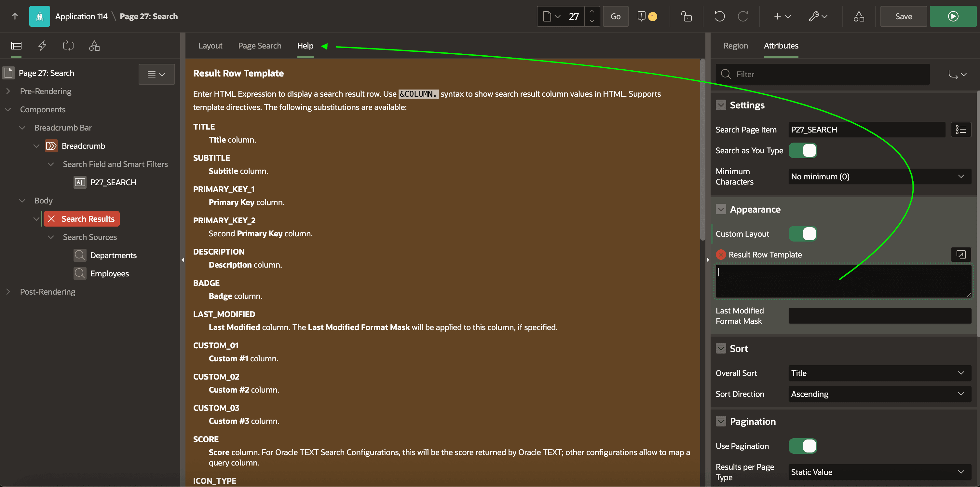Select the Breadcrumb region
Viewport: 980px width, 487px height.
click(x=83, y=146)
